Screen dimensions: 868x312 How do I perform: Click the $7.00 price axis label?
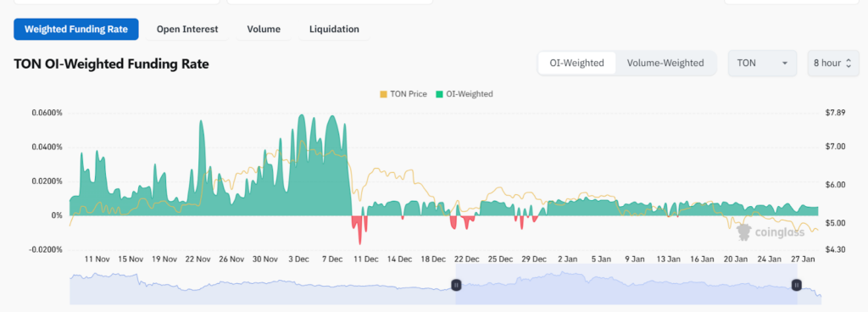point(835,148)
